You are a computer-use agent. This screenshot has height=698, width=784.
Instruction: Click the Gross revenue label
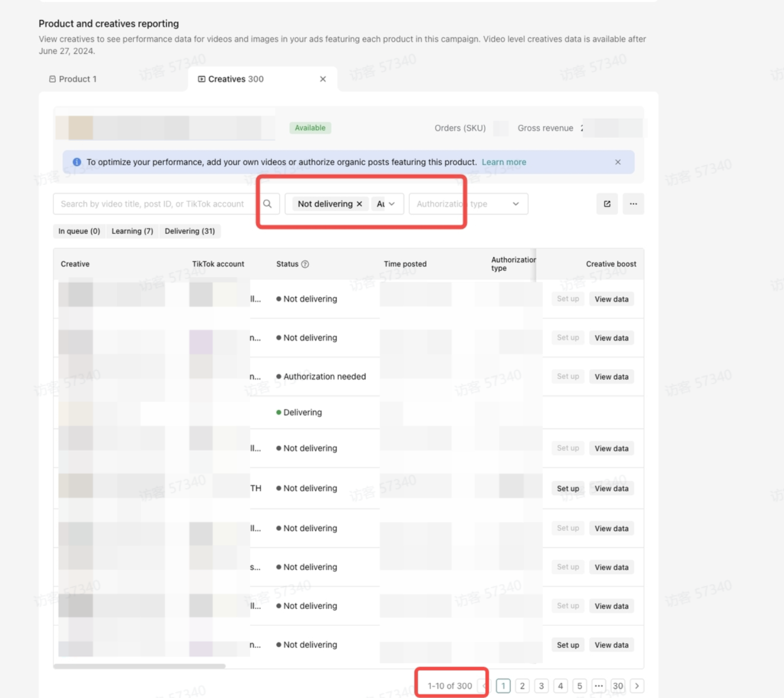(546, 128)
